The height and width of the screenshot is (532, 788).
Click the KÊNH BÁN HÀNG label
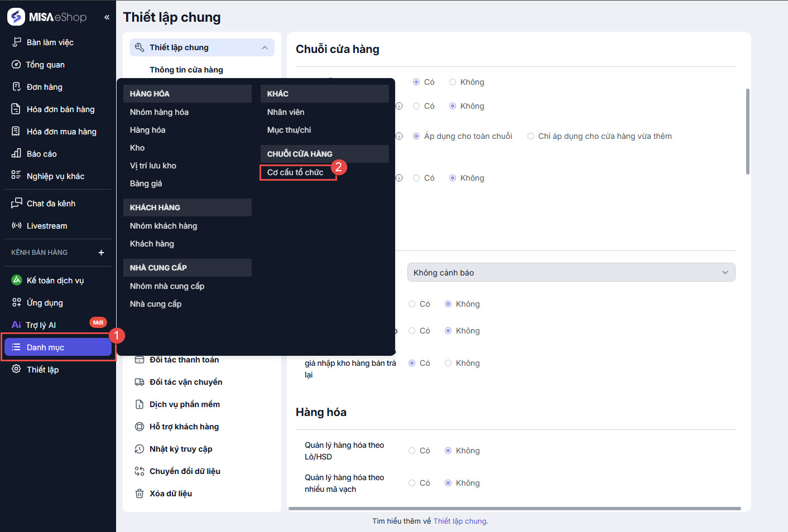39,253
